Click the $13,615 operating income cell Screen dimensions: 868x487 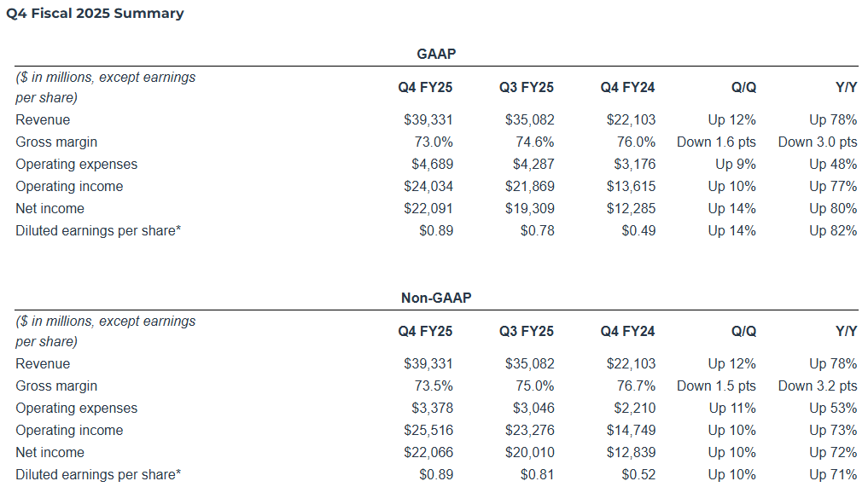[632, 186]
